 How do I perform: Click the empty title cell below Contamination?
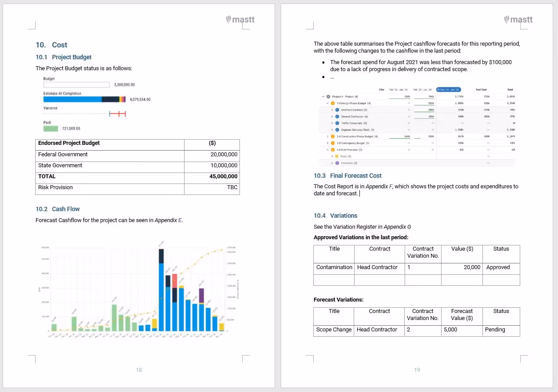pos(334,280)
